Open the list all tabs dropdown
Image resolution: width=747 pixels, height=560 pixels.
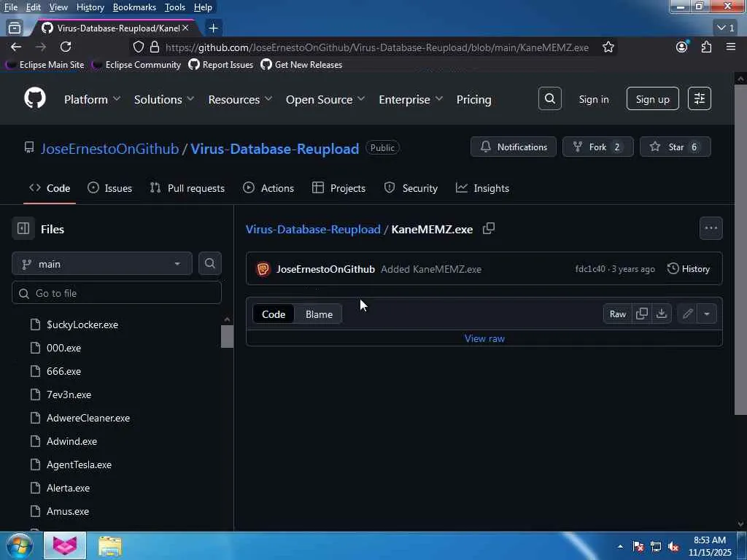click(727, 28)
